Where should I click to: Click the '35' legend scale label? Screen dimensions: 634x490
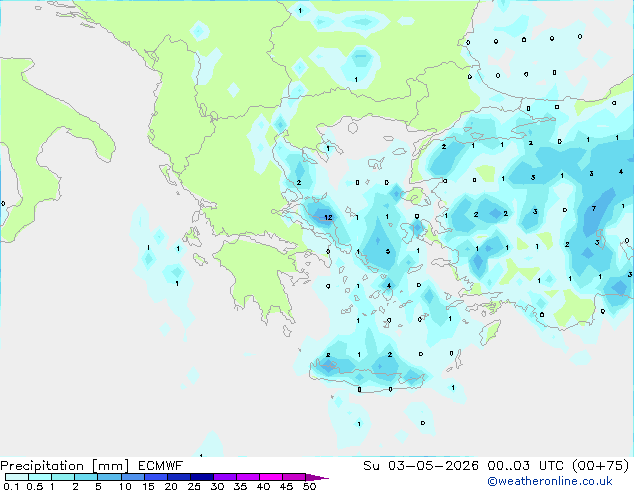pos(240,486)
